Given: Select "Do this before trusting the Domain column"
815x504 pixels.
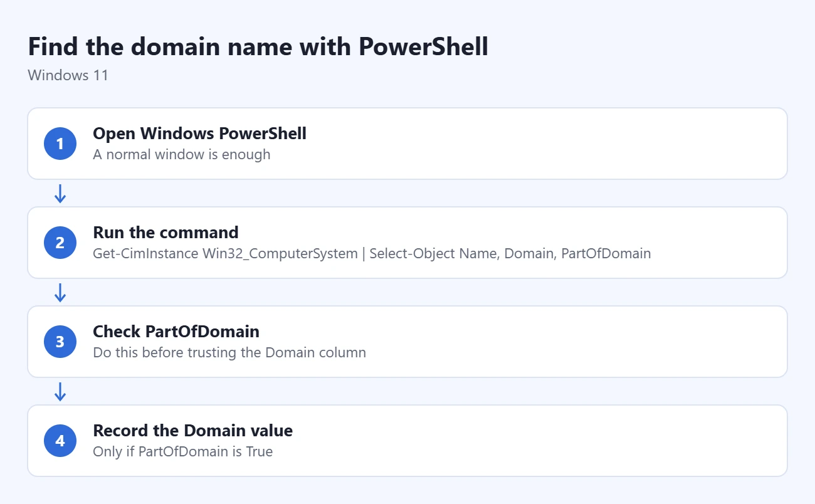Looking at the screenshot, I should (229, 352).
